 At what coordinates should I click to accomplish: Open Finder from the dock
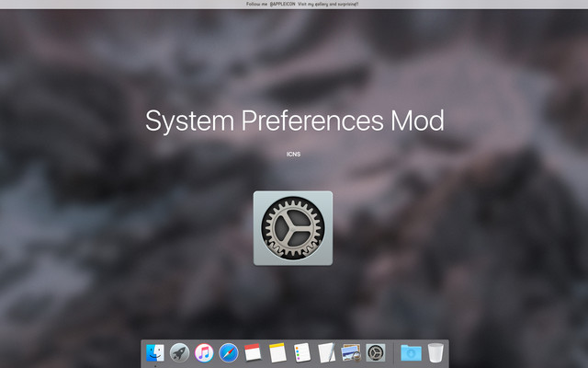155,353
